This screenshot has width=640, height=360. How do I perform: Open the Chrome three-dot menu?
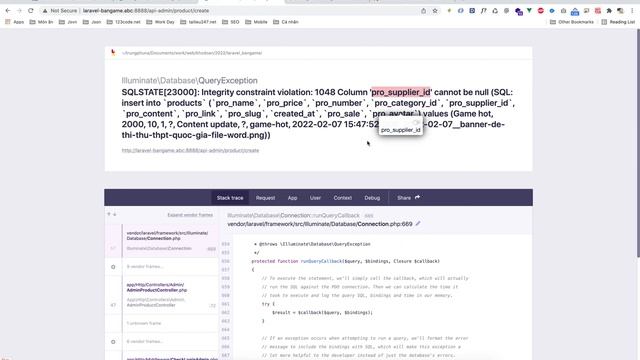632,11
